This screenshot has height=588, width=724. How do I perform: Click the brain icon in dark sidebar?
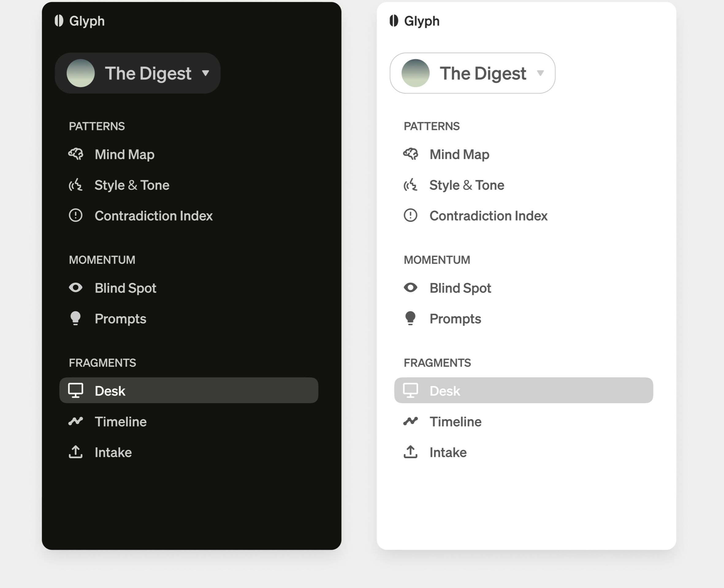[x=75, y=154]
